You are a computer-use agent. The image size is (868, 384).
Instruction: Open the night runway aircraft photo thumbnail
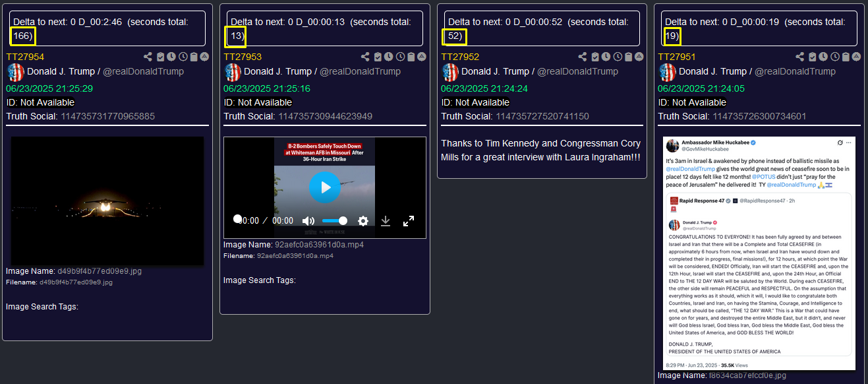click(x=107, y=201)
